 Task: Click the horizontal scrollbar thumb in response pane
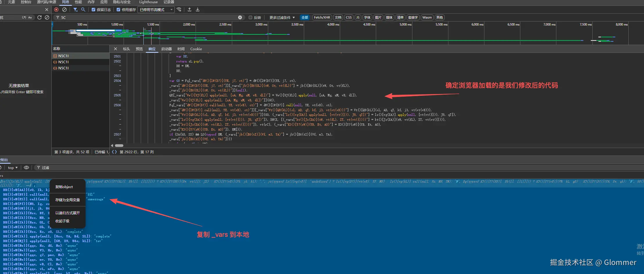[119, 145]
